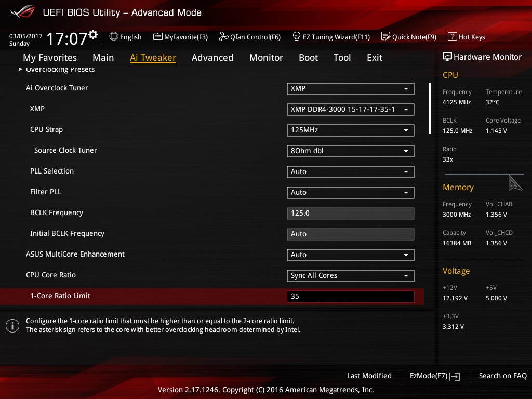Click CPU temperature value 32°C
The width and height of the screenshot is (532, 399).
pyautogui.click(x=493, y=102)
